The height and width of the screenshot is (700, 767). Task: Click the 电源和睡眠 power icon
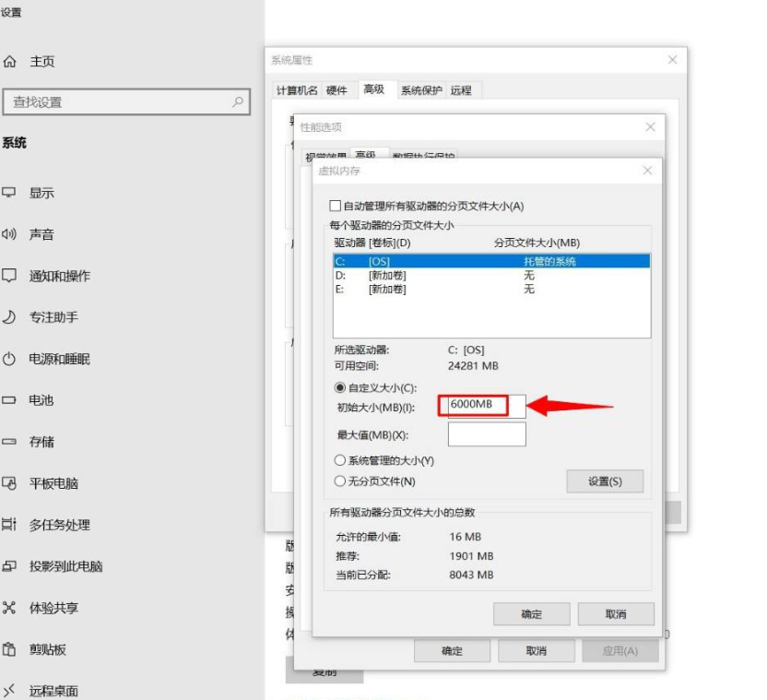tap(9, 359)
